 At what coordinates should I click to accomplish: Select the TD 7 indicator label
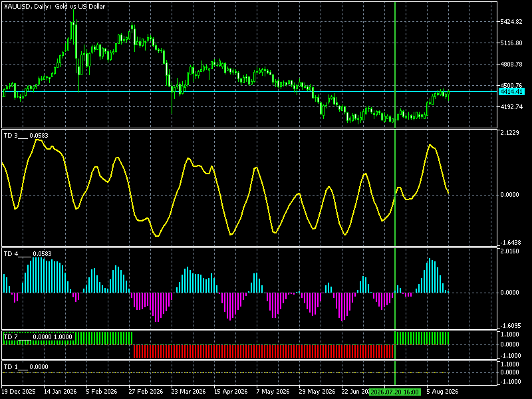coord(38,337)
